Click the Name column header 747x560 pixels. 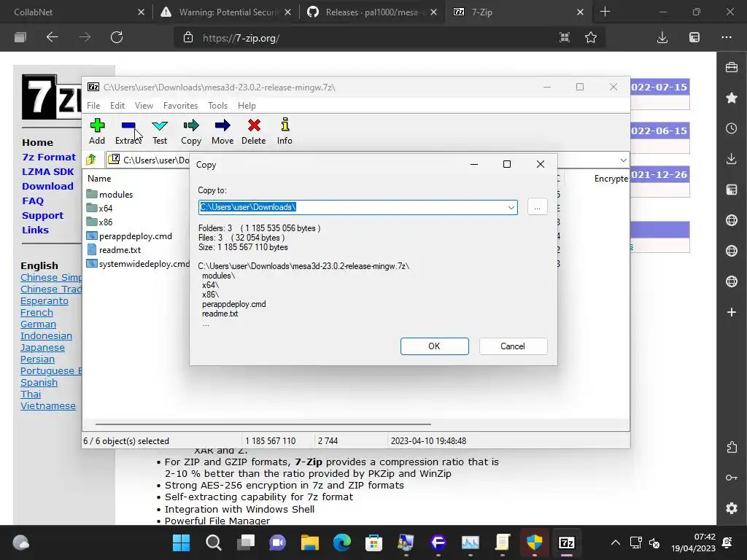pyautogui.click(x=99, y=179)
